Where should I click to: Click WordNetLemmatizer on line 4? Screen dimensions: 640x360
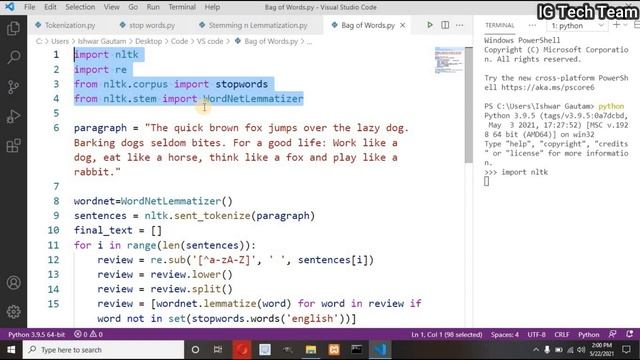point(253,98)
